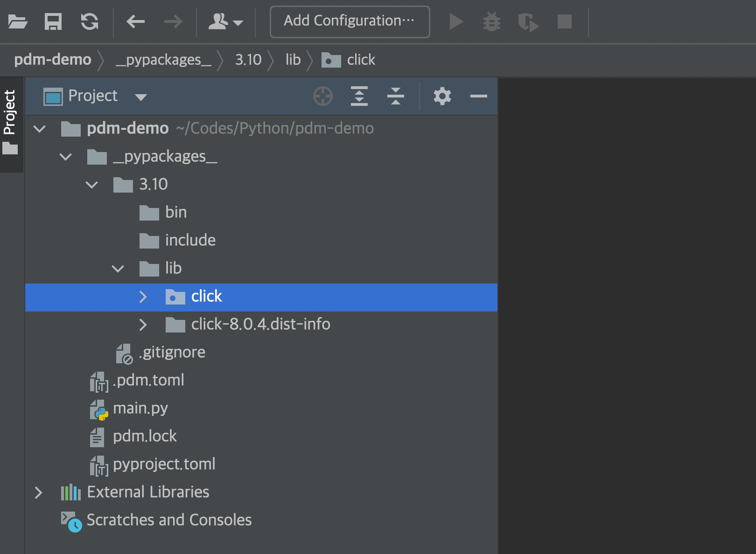Expand the External Libraries section
The image size is (756, 554).
[39, 492]
